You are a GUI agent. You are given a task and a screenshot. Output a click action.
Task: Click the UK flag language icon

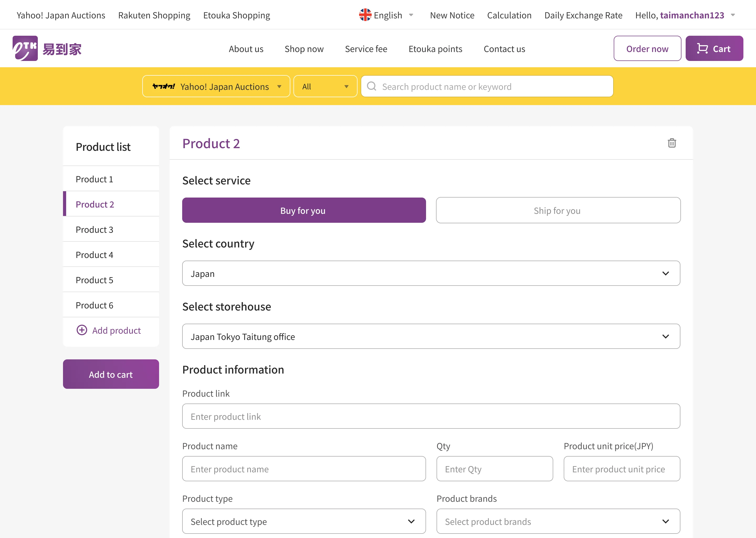(365, 15)
